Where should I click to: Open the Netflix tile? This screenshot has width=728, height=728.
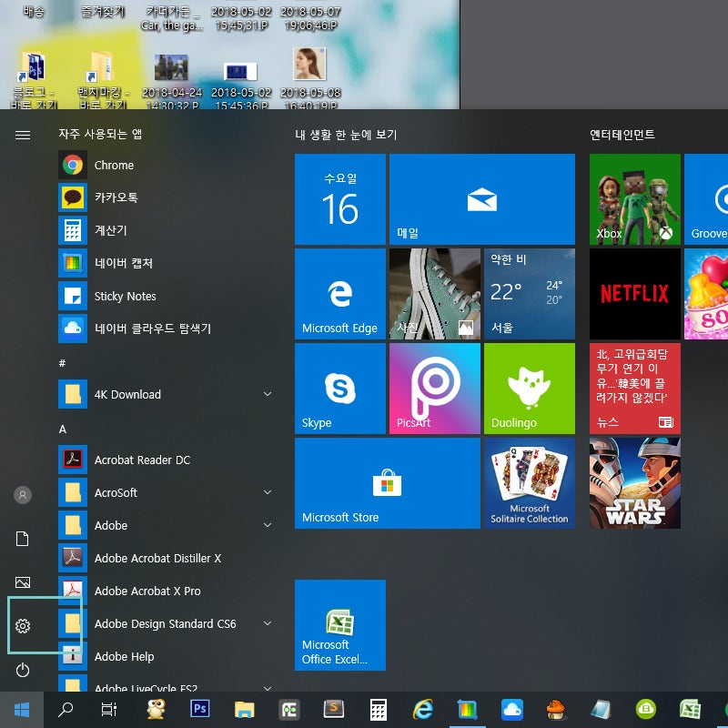tap(634, 294)
